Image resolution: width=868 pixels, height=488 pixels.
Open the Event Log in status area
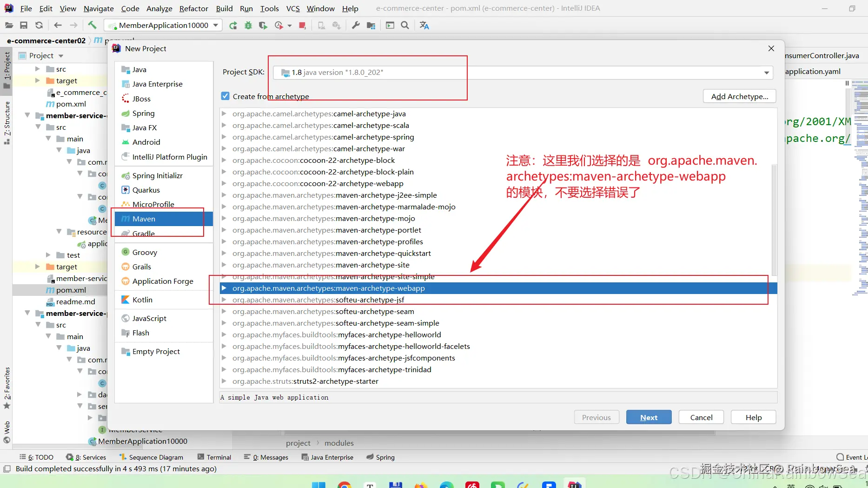852,457
